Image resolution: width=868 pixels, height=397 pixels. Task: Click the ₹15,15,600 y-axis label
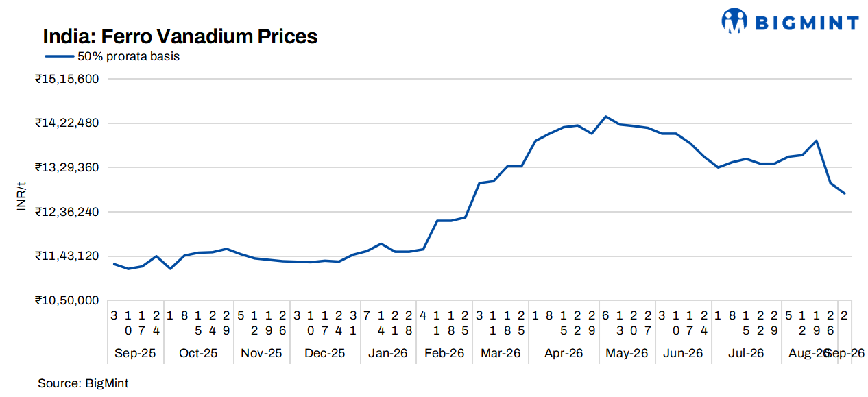tap(67, 79)
